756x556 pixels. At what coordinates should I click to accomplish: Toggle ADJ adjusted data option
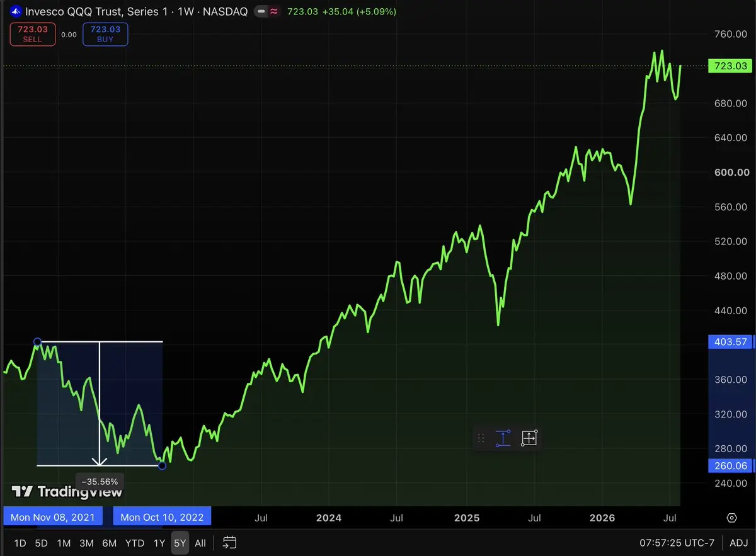point(739,543)
